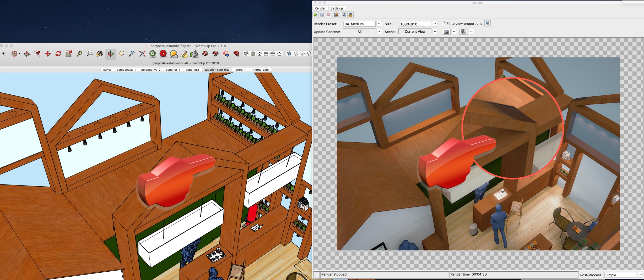Screen dimensions: 644x280
Task: Open the interna-cafe scene tab
Action: pos(260,70)
